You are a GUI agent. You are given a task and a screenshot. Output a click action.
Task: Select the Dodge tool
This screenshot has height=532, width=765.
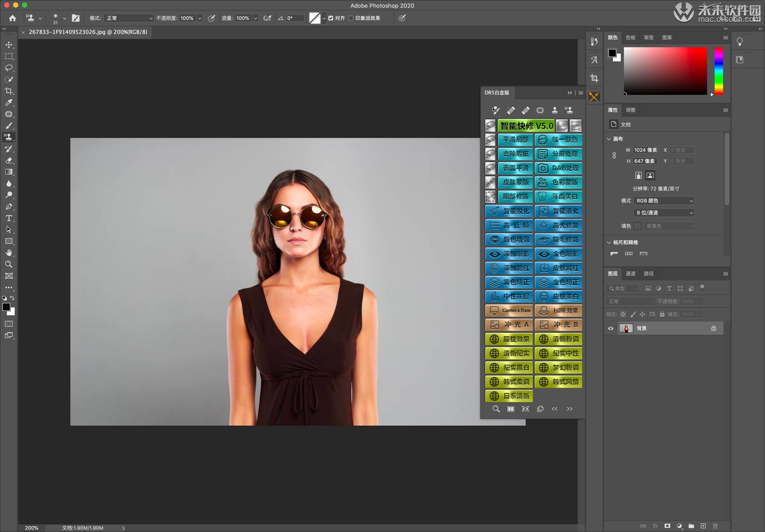pyautogui.click(x=9, y=195)
